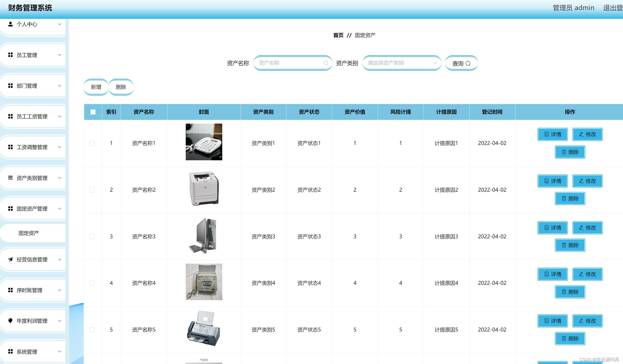Click the list icon beside 资产类别管理
The image size is (623, 364).
pyautogui.click(x=10, y=178)
